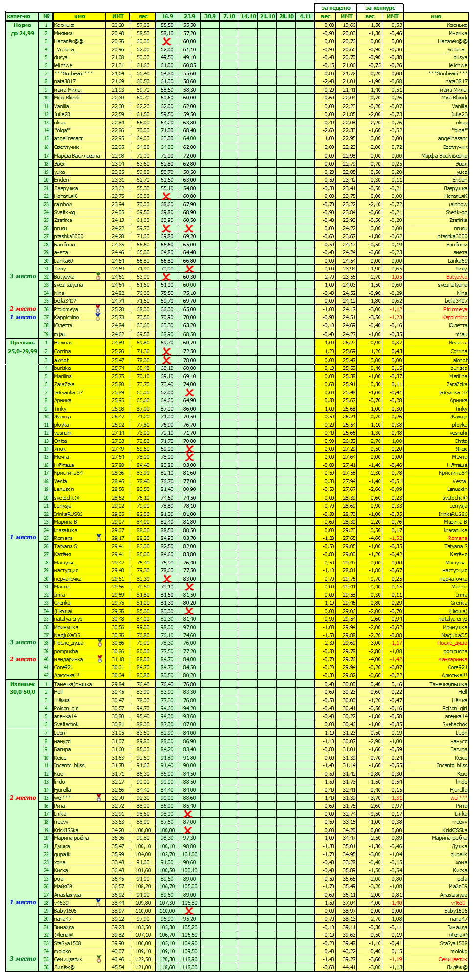Screen dimensions: 474x980
Task: Click '3 место' label next to Butyavka
Action: pos(23,276)
